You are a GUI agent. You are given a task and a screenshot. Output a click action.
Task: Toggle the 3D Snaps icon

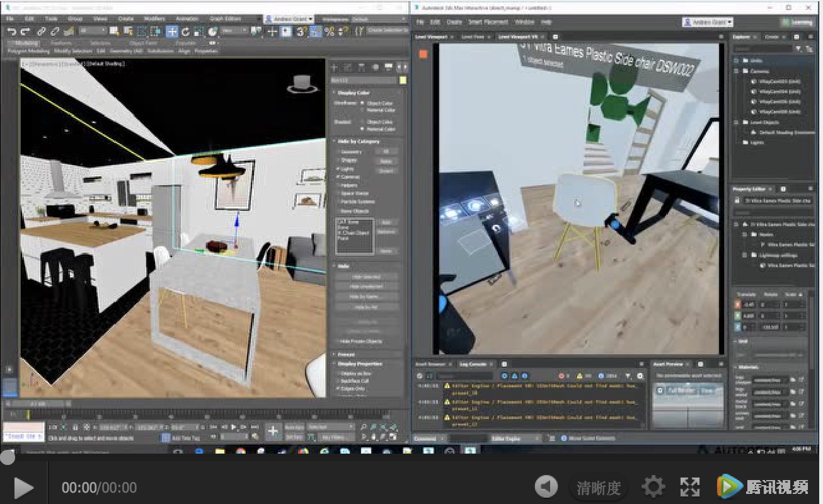[301, 31]
